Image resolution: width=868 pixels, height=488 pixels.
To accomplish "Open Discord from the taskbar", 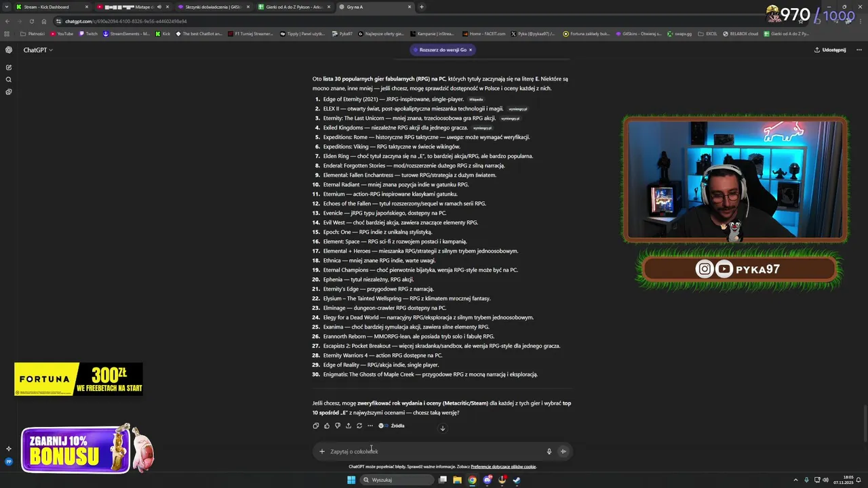I will [x=487, y=480].
